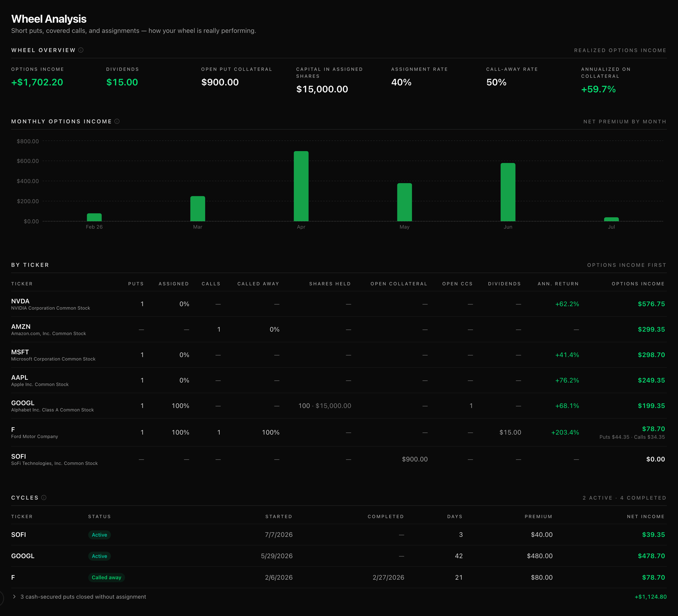
Task: Select the AMZN ticker row
Action: tap(339, 329)
